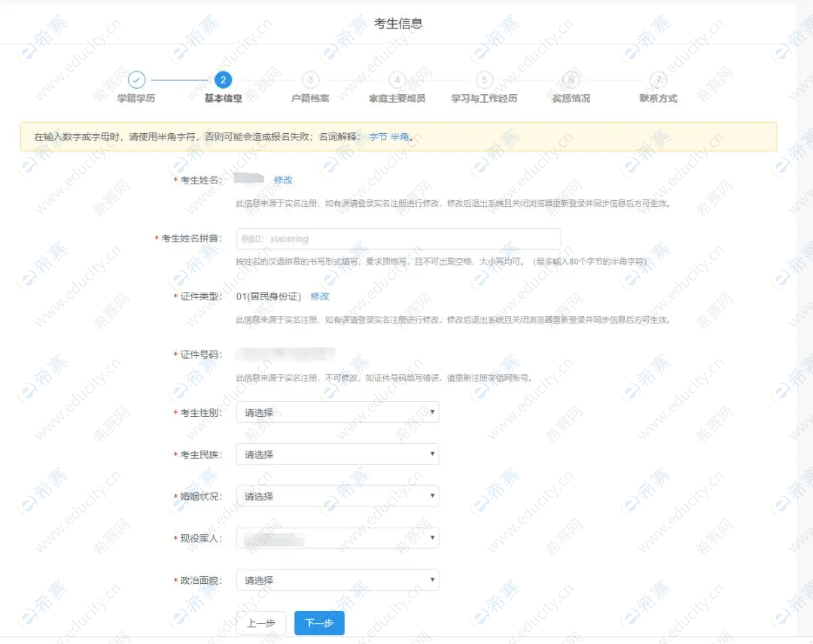Click 修改 link next to 考生姓名
Image resolution: width=813 pixels, height=644 pixels.
coord(283,180)
